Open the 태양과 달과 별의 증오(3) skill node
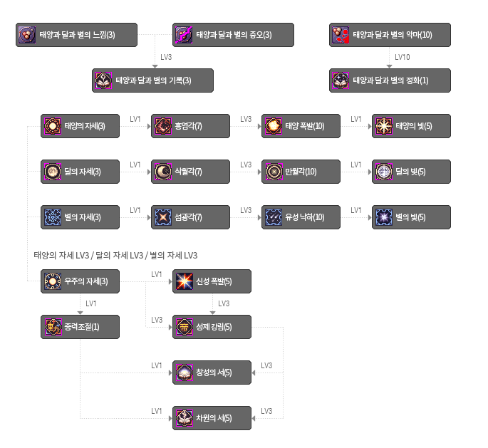488x448 pixels. (233, 35)
